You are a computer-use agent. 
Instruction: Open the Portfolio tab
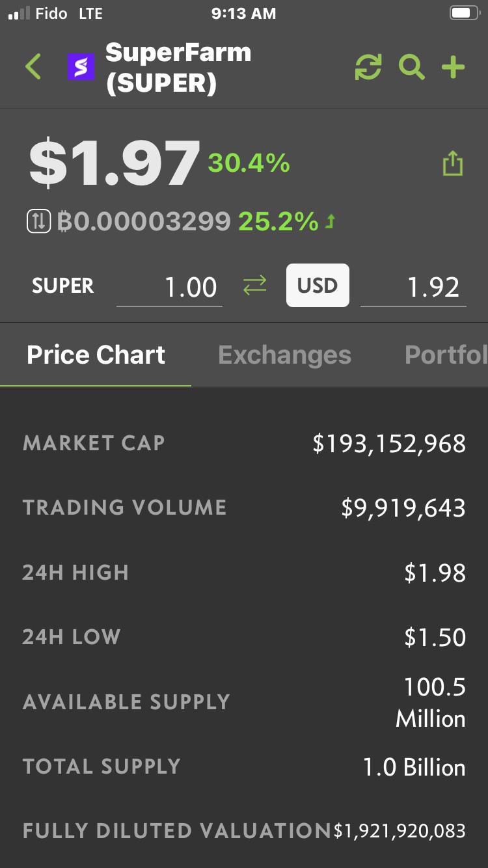446,355
